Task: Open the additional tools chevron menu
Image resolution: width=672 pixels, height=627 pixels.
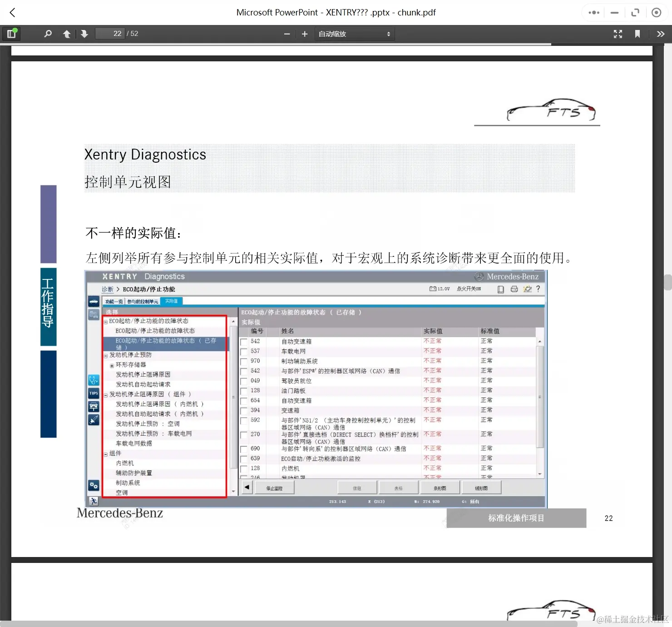Action: pyautogui.click(x=661, y=34)
